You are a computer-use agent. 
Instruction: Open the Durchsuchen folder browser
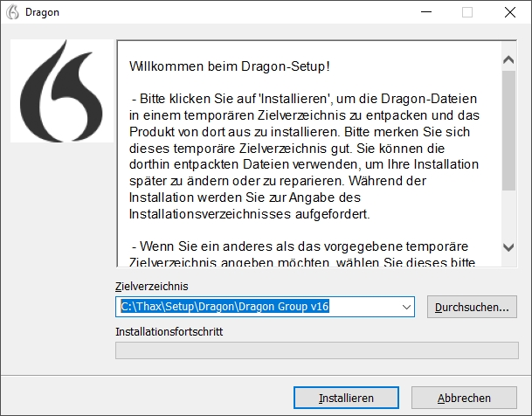tap(472, 307)
